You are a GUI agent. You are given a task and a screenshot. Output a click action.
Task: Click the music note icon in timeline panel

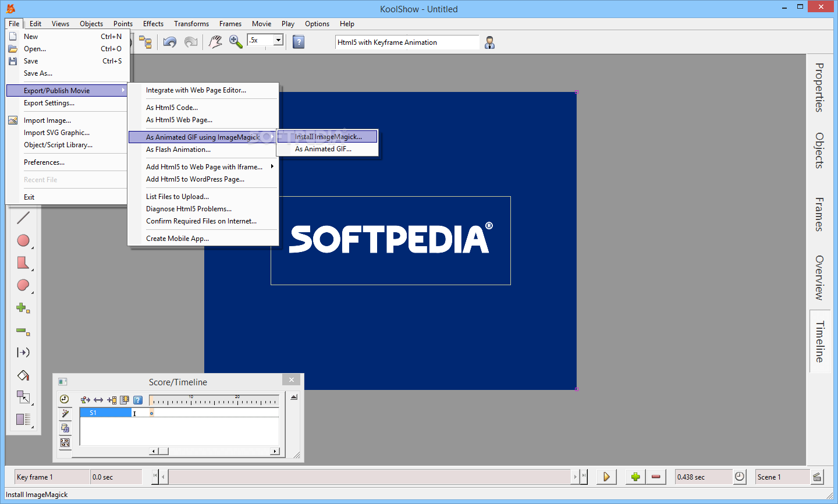[65, 428]
